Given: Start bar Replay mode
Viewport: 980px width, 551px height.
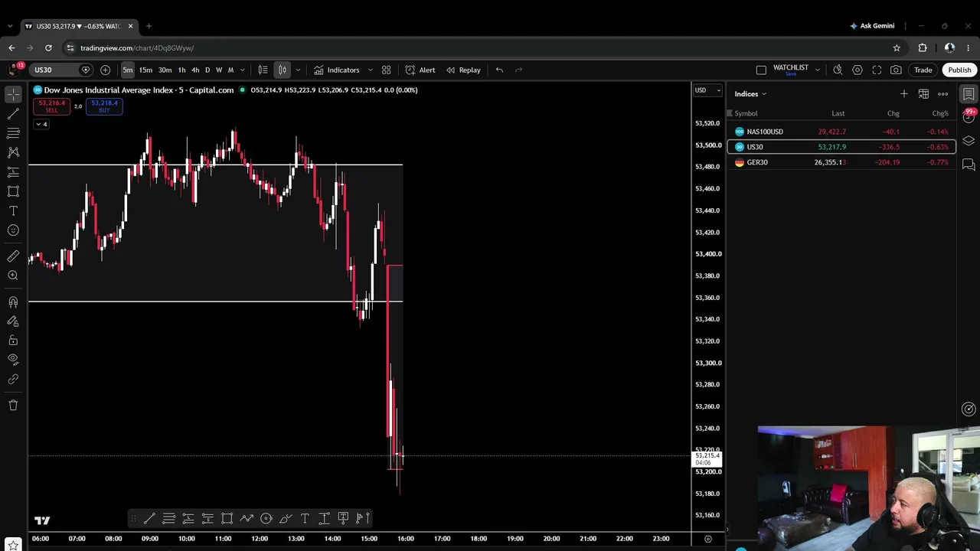Looking at the screenshot, I should point(463,70).
